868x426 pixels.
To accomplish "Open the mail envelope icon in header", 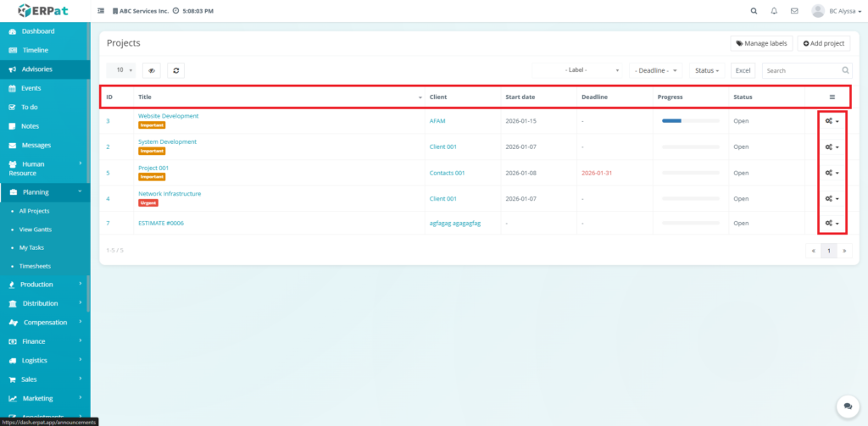I will coord(794,11).
